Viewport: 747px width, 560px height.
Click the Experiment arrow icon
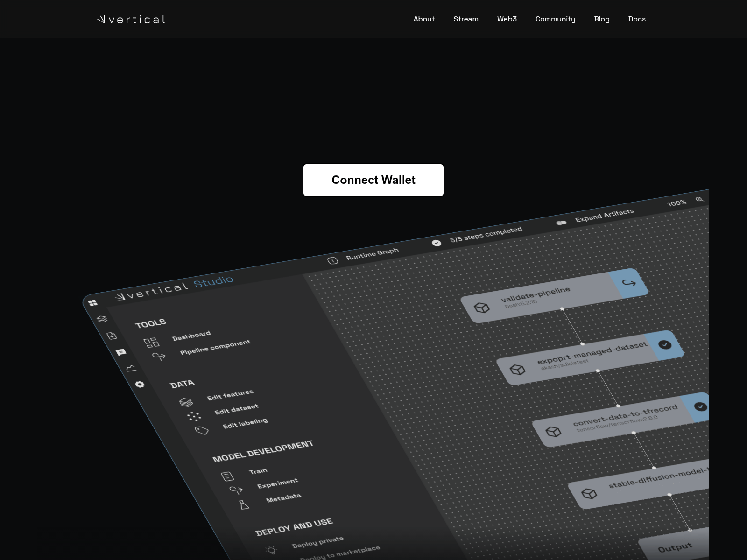[x=236, y=490]
